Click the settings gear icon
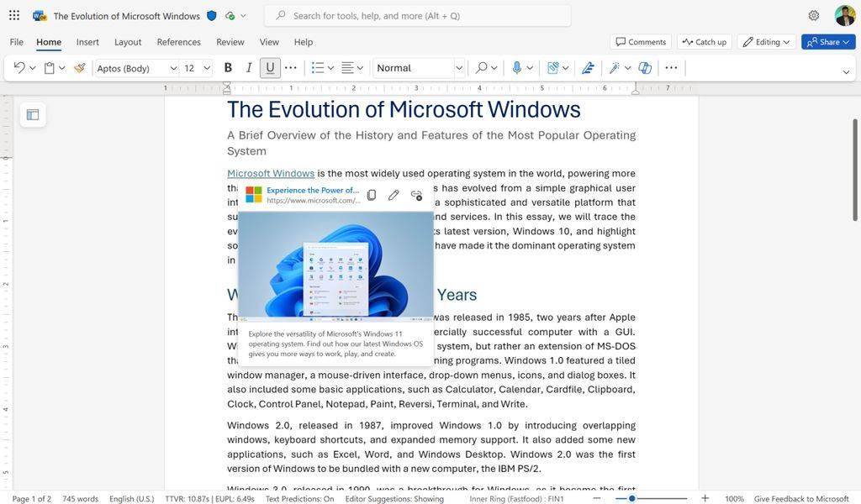 [x=813, y=16]
